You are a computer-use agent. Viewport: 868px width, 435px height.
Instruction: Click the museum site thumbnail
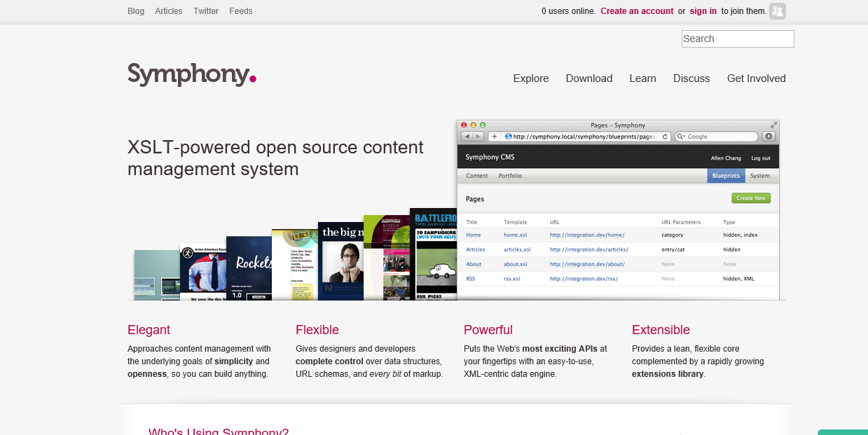tap(387, 258)
